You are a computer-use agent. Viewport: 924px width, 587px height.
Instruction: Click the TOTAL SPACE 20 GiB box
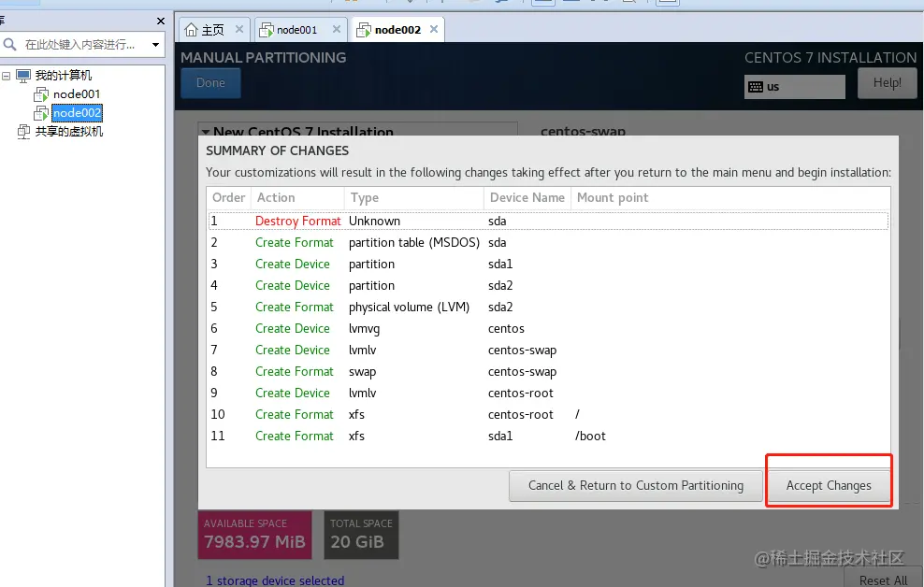point(361,535)
